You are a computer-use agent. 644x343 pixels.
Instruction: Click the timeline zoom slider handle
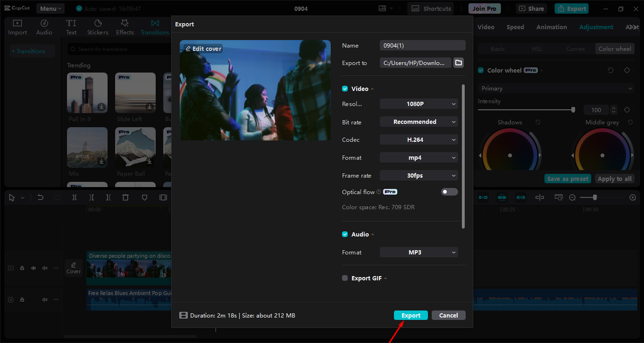pyautogui.click(x=595, y=198)
